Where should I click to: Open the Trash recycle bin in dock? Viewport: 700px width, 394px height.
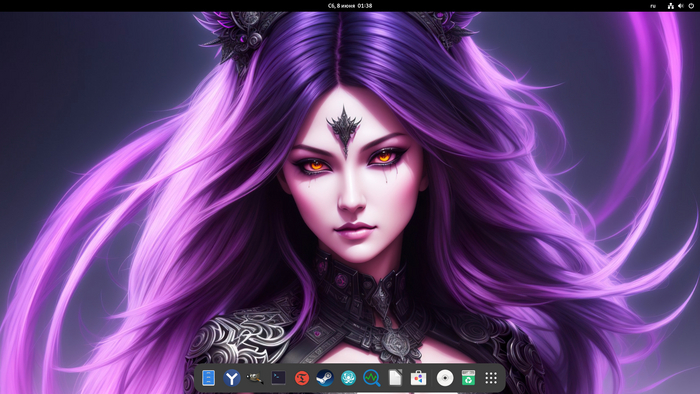coord(468,378)
